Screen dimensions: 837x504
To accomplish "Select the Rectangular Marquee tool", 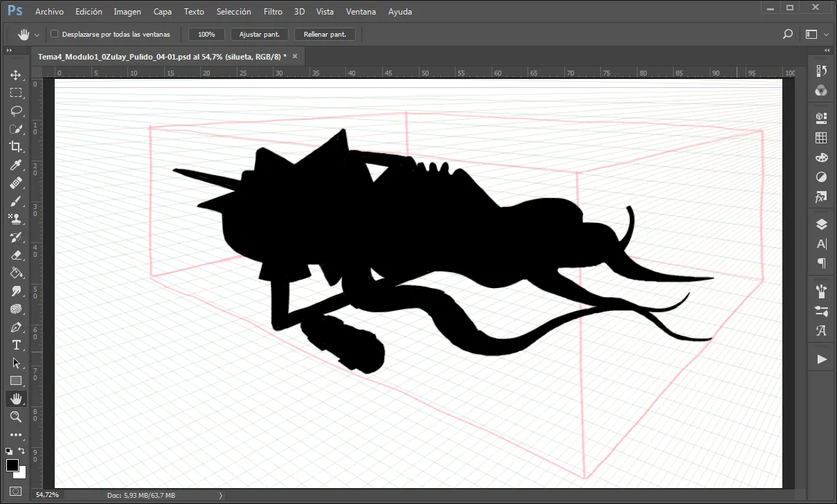I will click(x=16, y=93).
